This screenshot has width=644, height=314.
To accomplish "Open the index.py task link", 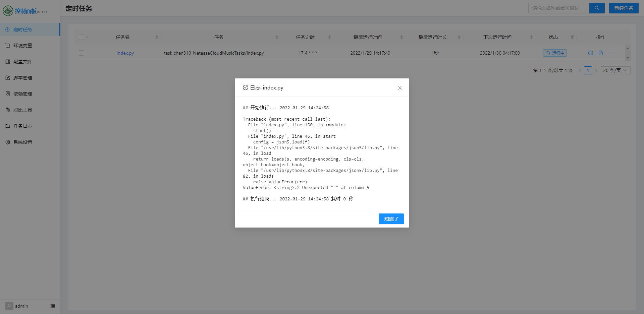I will tap(125, 53).
